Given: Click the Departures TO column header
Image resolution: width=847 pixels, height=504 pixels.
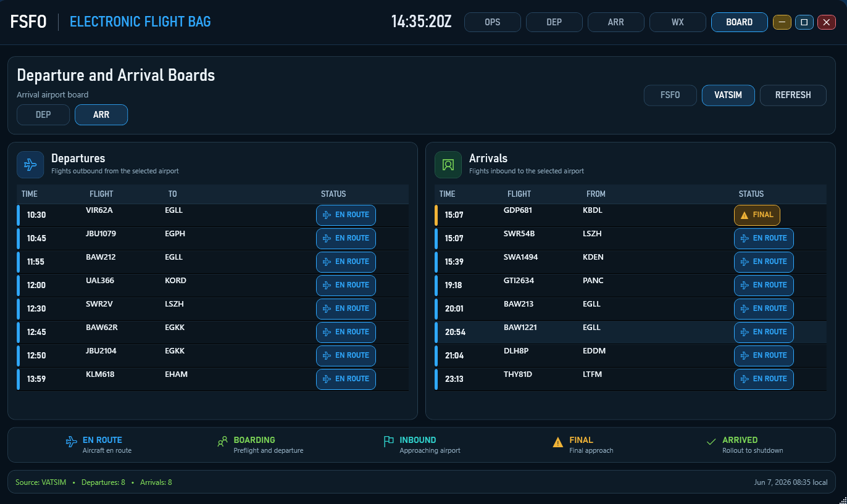Looking at the screenshot, I should pyautogui.click(x=173, y=194).
